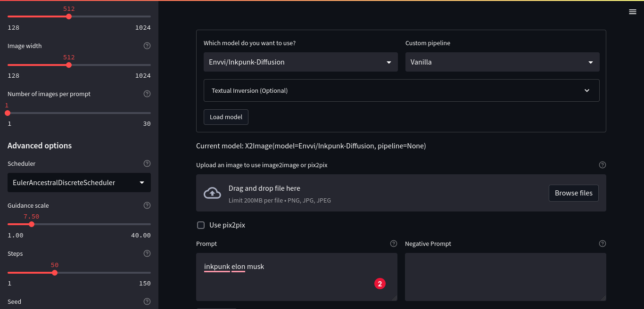Click the grammar suggestions badge in Prompt
Viewport: 644px width, 309px height.
point(380,284)
